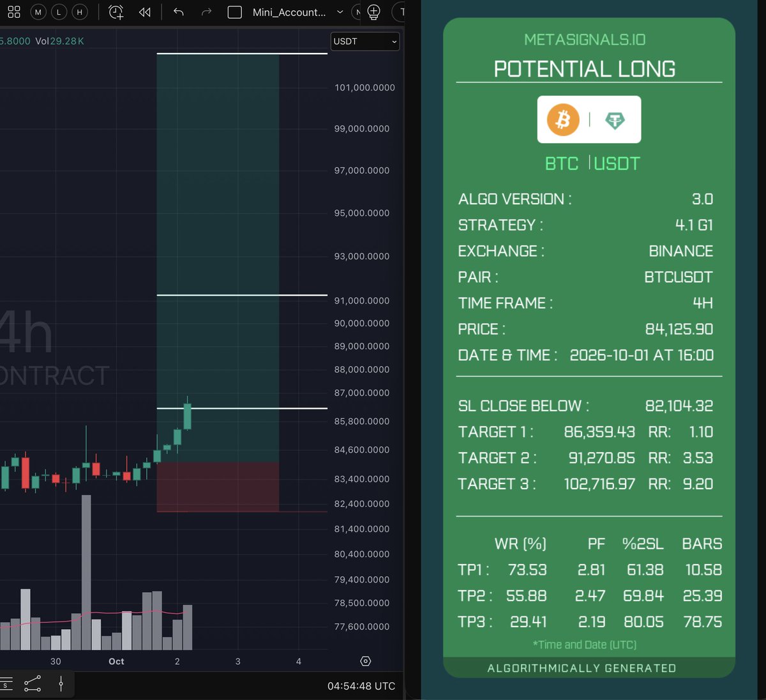766x700 pixels.
Task: Click the 04:54:48 UTC clock
Action: click(x=361, y=686)
